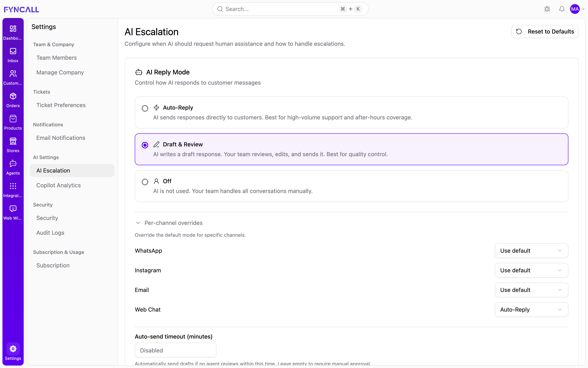The width and height of the screenshot is (588, 368).
Task: Select the Off radio button
Action: (145, 182)
